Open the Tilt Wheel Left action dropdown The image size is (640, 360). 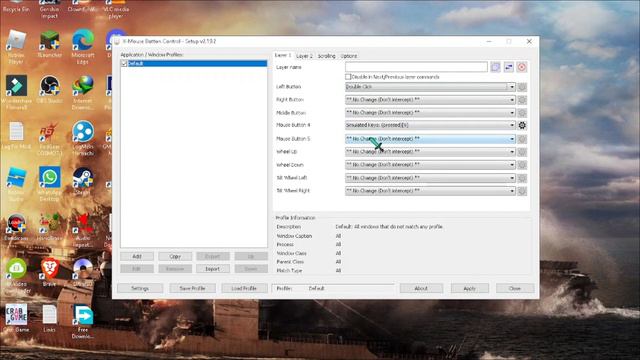point(430,178)
